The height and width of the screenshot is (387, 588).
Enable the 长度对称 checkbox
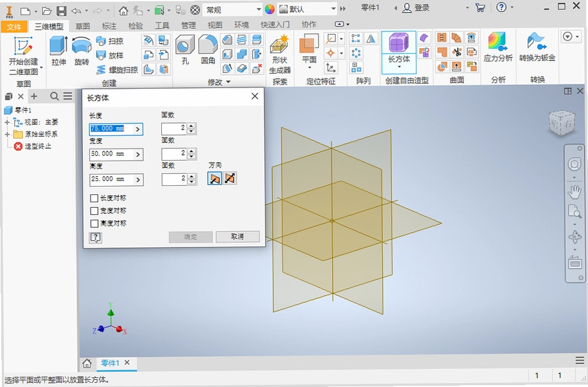(x=94, y=198)
